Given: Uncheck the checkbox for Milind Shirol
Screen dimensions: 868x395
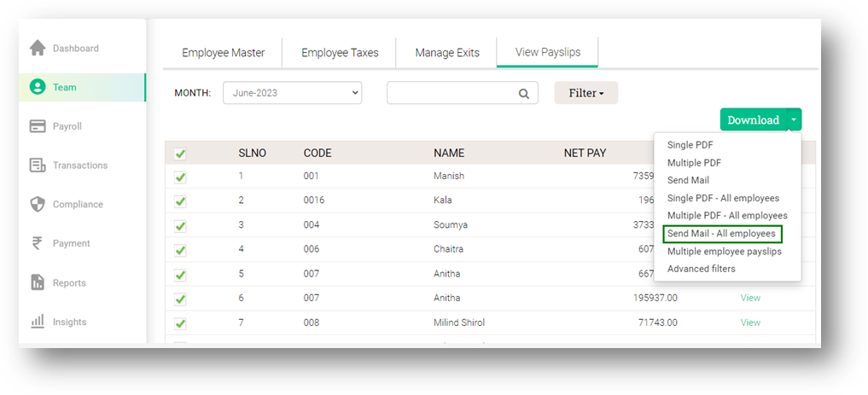Looking at the screenshot, I should pyautogui.click(x=180, y=323).
